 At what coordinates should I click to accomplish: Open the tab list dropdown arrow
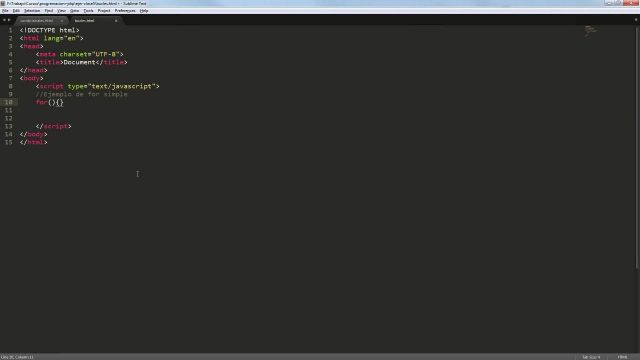pos(636,20)
